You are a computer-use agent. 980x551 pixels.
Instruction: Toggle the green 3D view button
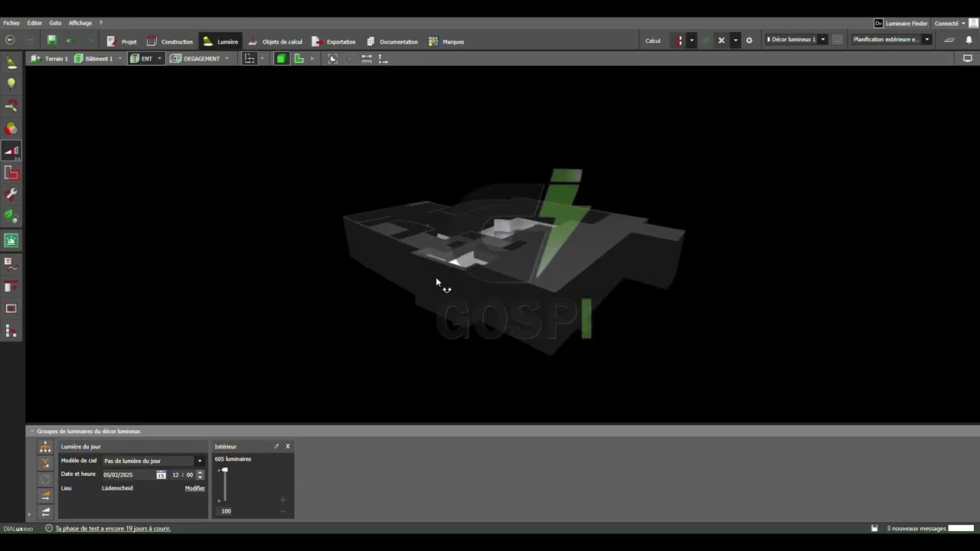coord(281,59)
